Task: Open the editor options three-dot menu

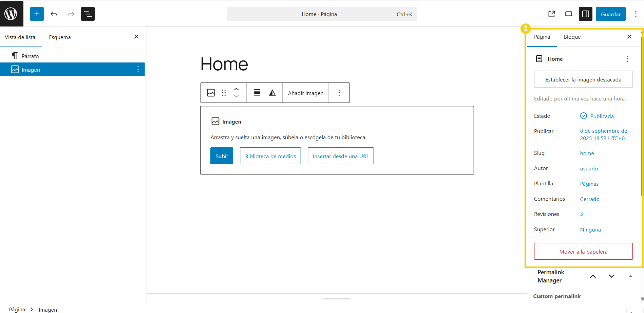Action: point(636,14)
